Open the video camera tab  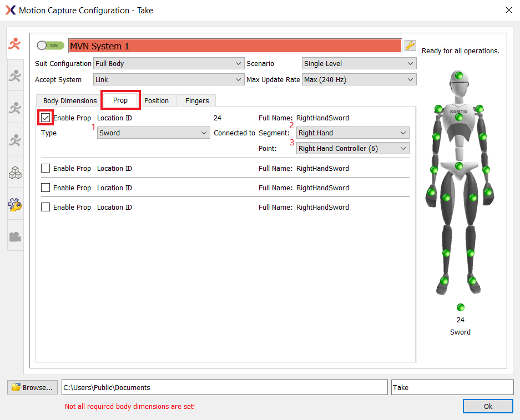[x=15, y=237]
